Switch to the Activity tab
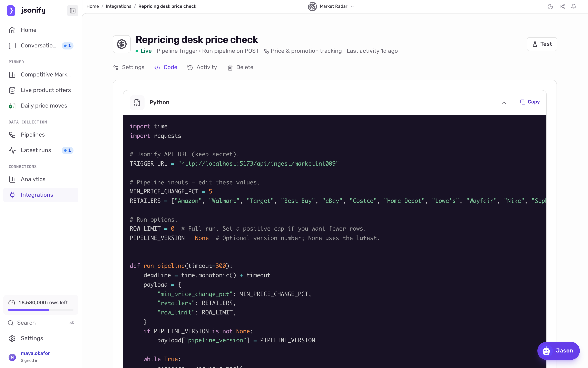Image resolution: width=588 pixels, height=368 pixels. 202,67
